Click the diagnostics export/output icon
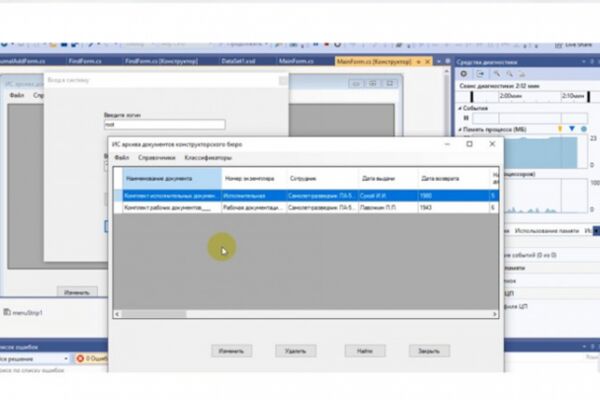This screenshot has width=600, height=400. point(480,74)
